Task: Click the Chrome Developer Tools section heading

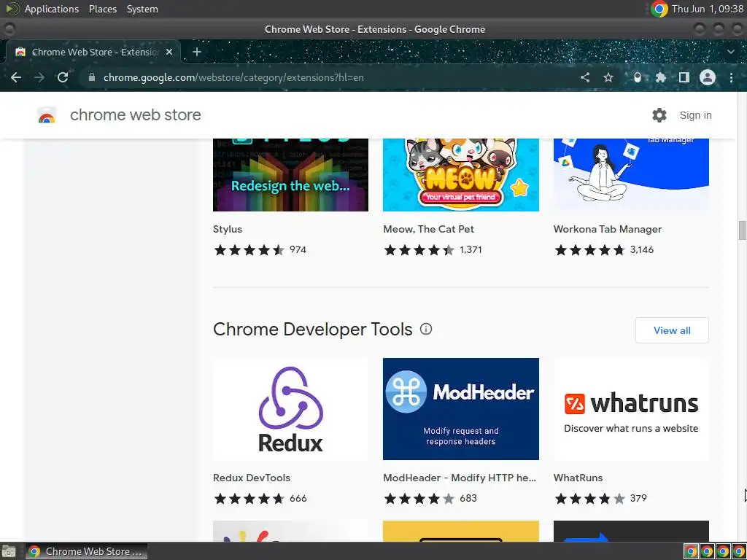Action: click(x=312, y=329)
